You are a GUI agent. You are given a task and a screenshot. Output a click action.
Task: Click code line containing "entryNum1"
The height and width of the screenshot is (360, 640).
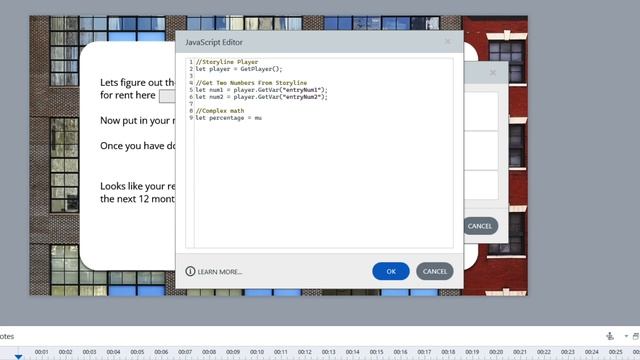261,90
